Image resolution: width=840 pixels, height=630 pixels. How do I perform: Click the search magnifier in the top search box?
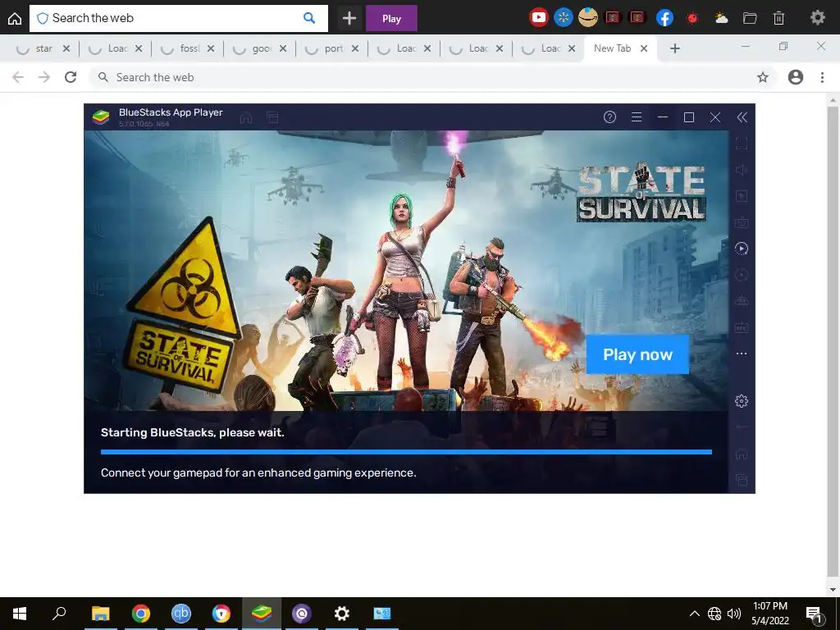(309, 18)
